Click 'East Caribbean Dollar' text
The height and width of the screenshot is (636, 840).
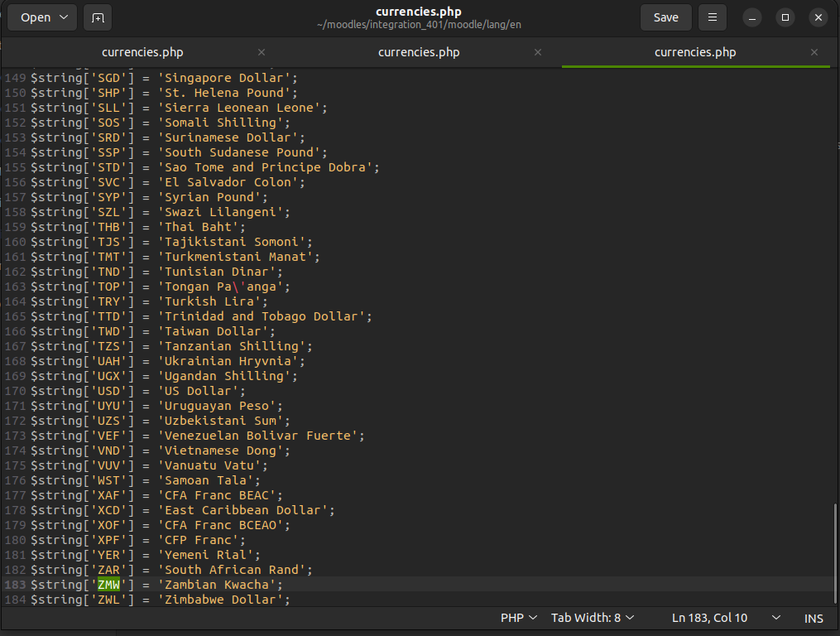[x=242, y=511]
